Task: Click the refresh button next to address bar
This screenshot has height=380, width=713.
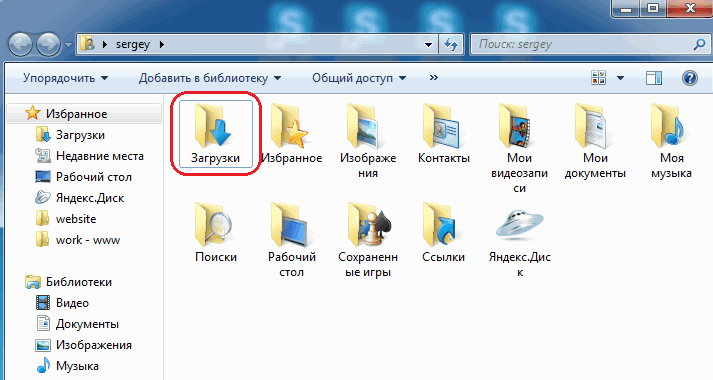Action: (451, 45)
